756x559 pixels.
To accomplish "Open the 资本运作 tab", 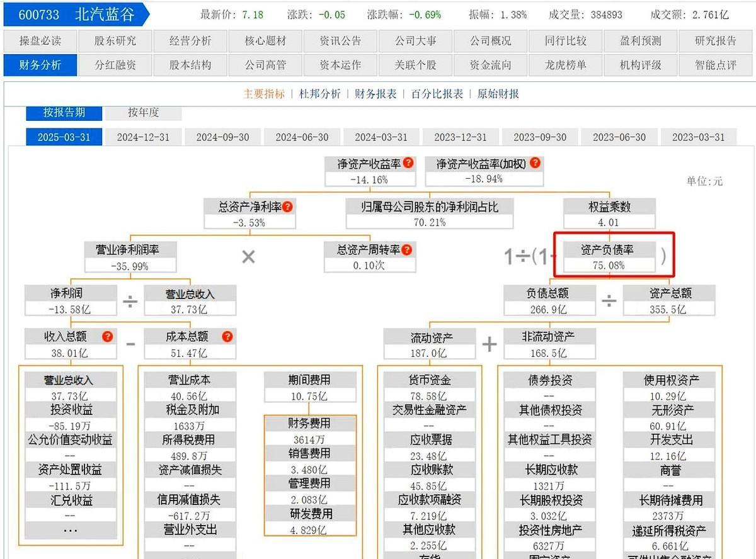I will 340,65.
